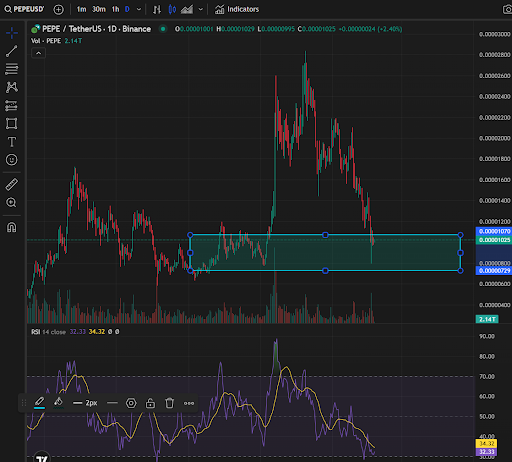This screenshot has width=512, height=462.
Task: Click the green market status dot
Action: pos(163,29)
